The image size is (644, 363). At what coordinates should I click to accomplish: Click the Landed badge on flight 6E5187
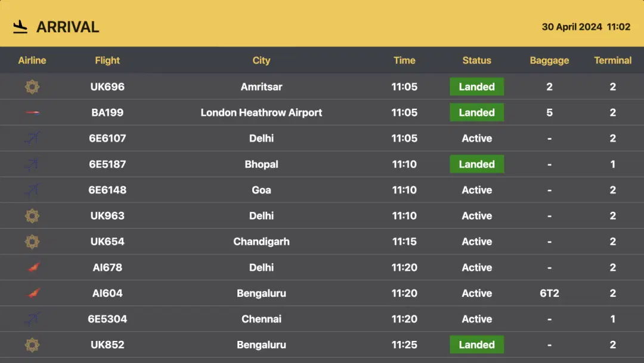tap(476, 164)
